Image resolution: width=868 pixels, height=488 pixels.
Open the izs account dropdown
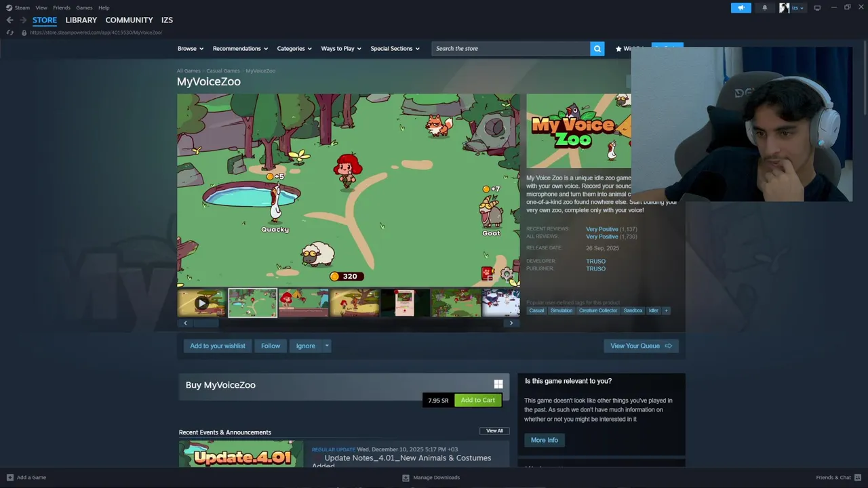[798, 8]
